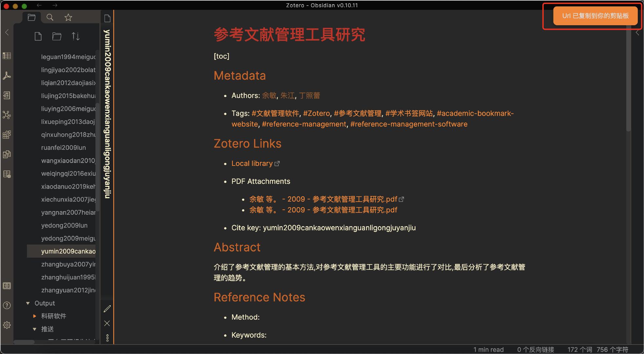Click author link 余敏
Viewport: 644px width, 354px height.
pyautogui.click(x=269, y=95)
